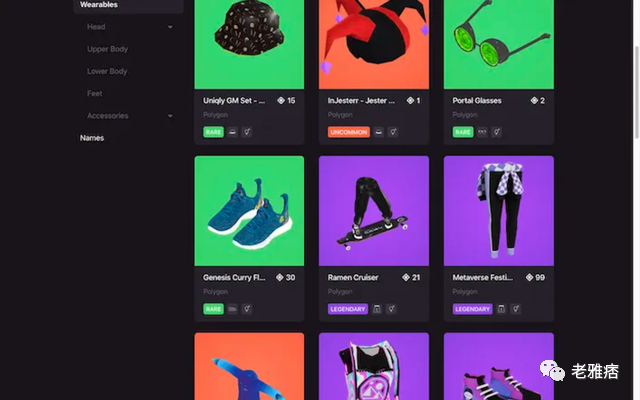
Task: Click lower body icon on Ramen Cruiser card
Action: [377, 309]
